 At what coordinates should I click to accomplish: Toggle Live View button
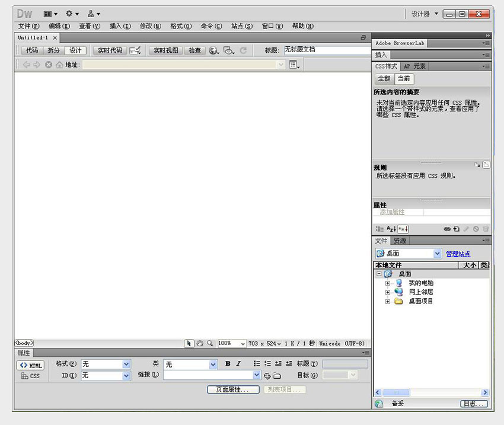[166, 50]
